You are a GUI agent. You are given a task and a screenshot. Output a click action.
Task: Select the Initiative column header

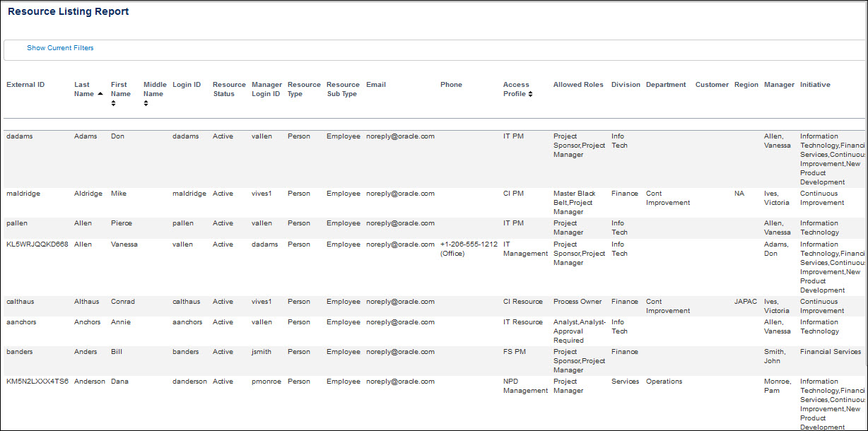(x=815, y=85)
